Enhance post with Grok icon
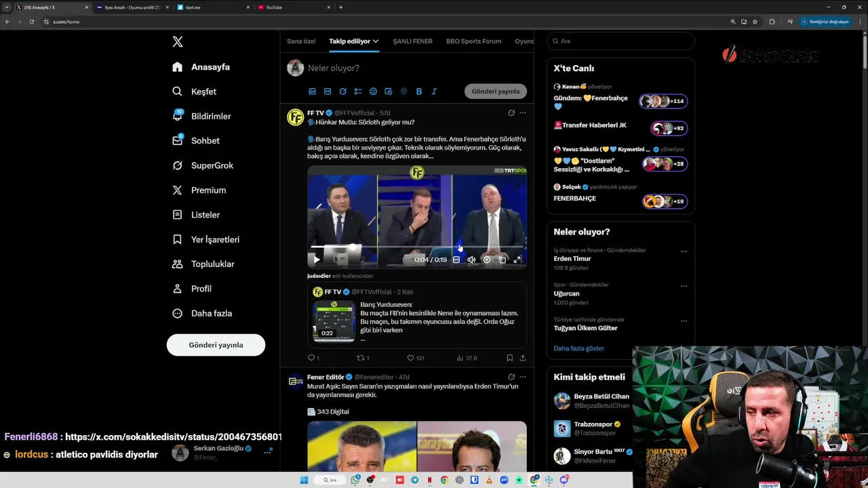The height and width of the screenshot is (488, 868). click(x=342, y=91)
